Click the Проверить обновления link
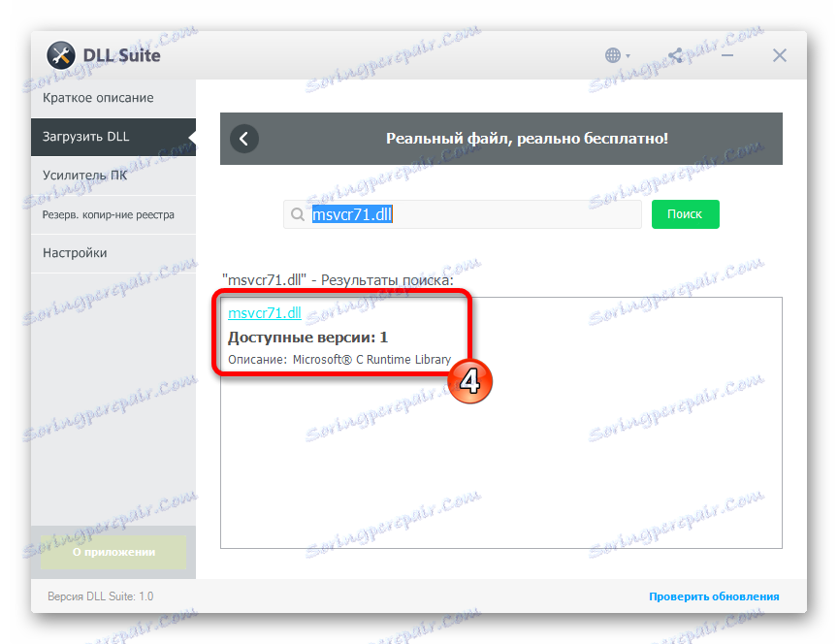The image size is (838, 644). tap(714, 596)
